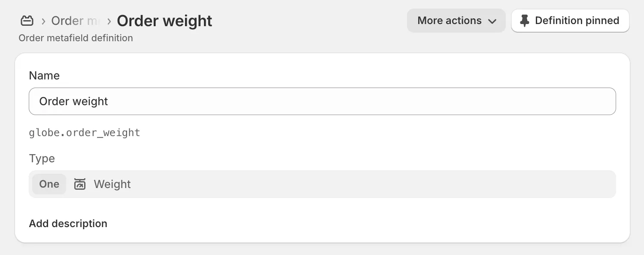Image resolution: width=644 pixels, height=255 pixels.
Task: Expand the More actions chevron arrow
Action: pos(492,21)
